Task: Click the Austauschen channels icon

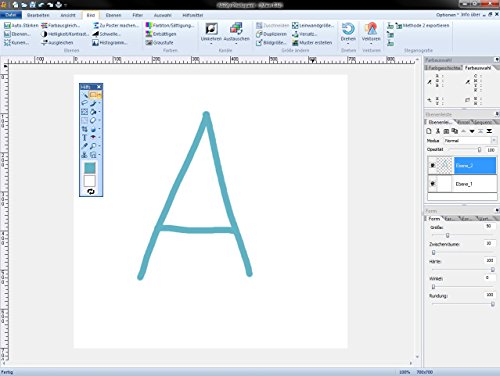Action: tap(236, 29)
